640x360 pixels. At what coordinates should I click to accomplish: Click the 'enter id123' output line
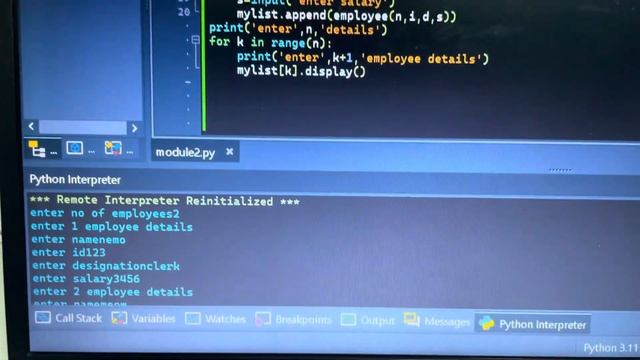point(69,253)
